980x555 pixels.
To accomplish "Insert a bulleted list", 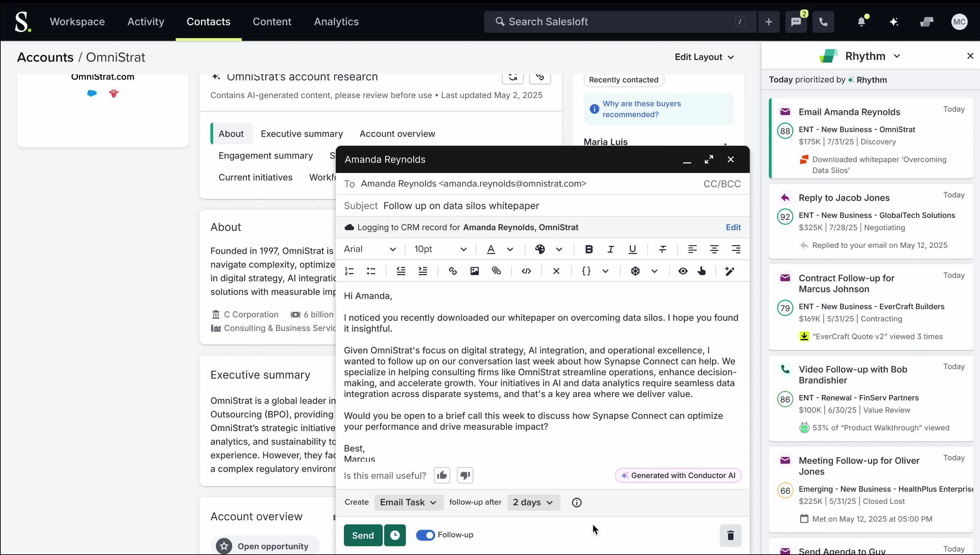I will [x=371, y=271].
